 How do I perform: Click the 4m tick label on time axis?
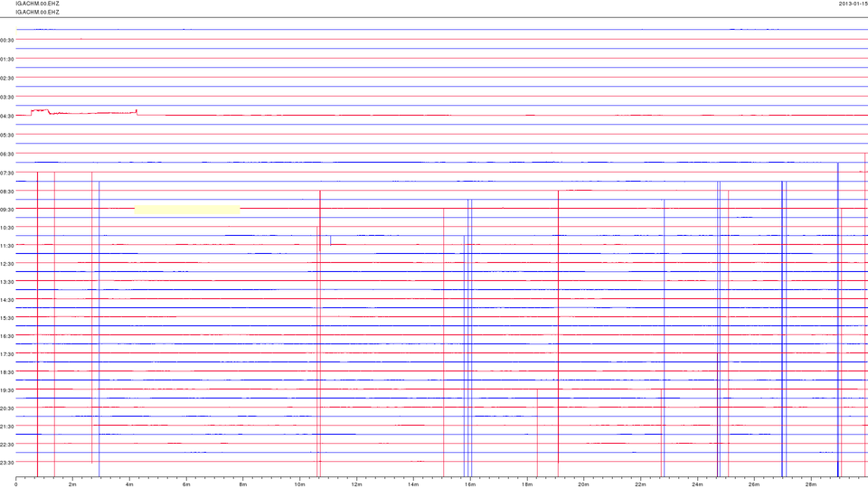pyautogui.click(x=129, y=484)
